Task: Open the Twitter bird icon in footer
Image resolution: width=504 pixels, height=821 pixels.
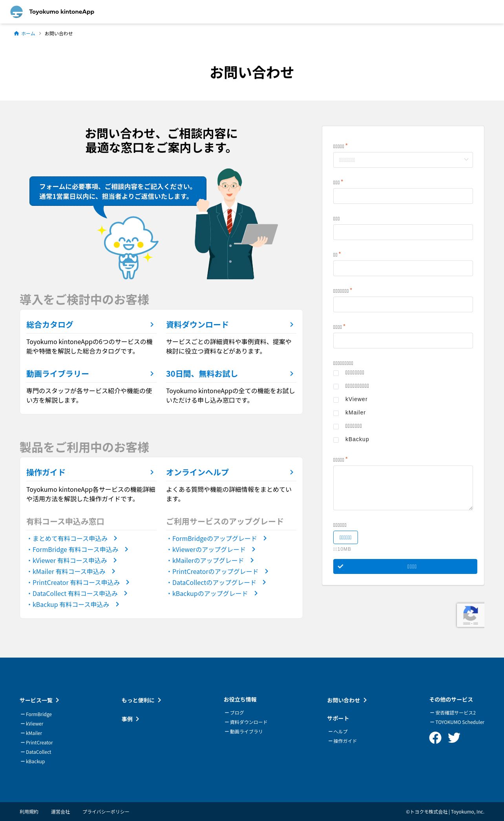Action: 454,738
